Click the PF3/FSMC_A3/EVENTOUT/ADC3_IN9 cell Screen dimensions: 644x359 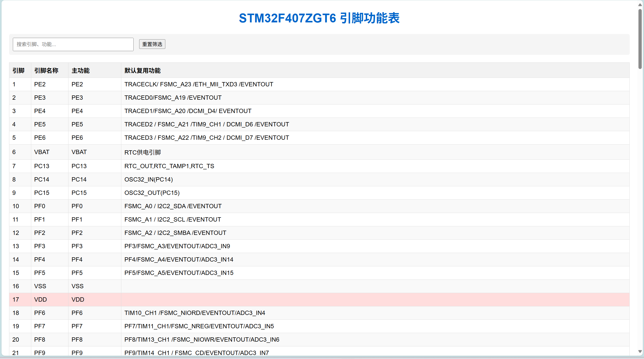click(375, 246)
